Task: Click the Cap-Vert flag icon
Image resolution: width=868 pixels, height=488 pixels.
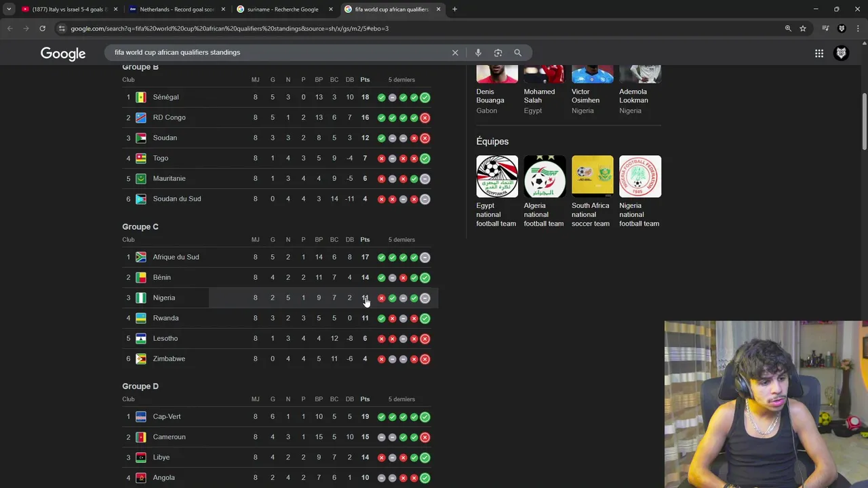Action: (x=141, y=417)
